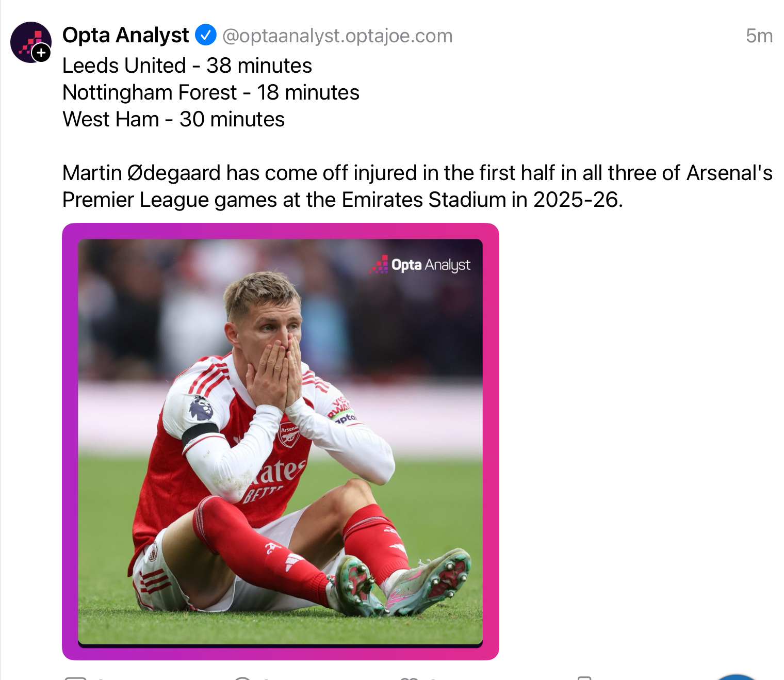Click the 'Nottingham Forest - 18 minutes' line
Viewport: 784px width, 680px height.
tap(210, 92)
